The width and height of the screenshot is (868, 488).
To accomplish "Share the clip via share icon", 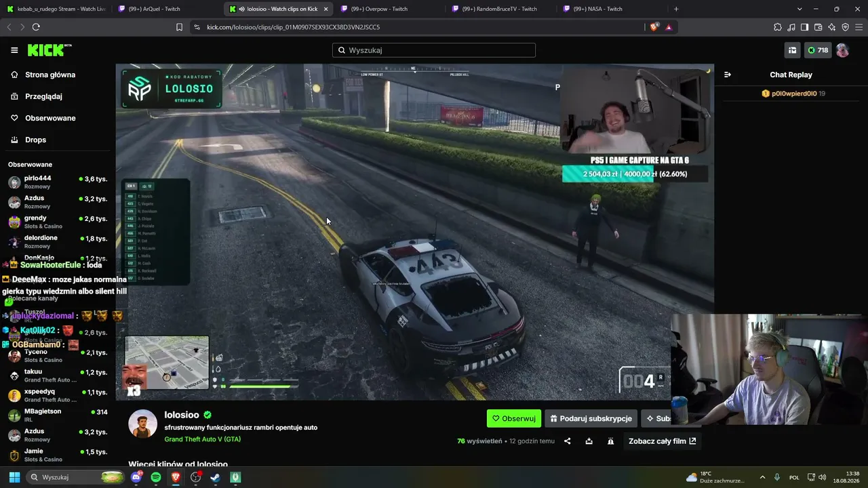I will (568, 441).
